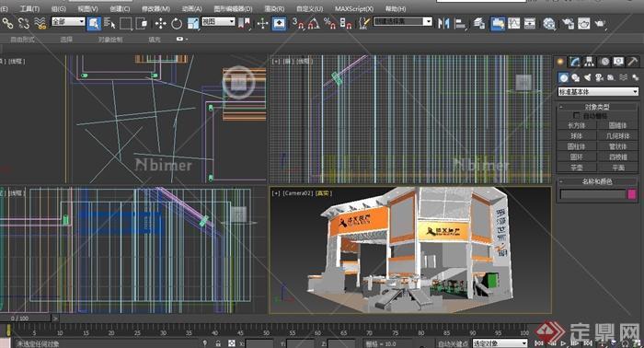Click the Select and Manipulate crosshair icon

click(x=262, y=23)
